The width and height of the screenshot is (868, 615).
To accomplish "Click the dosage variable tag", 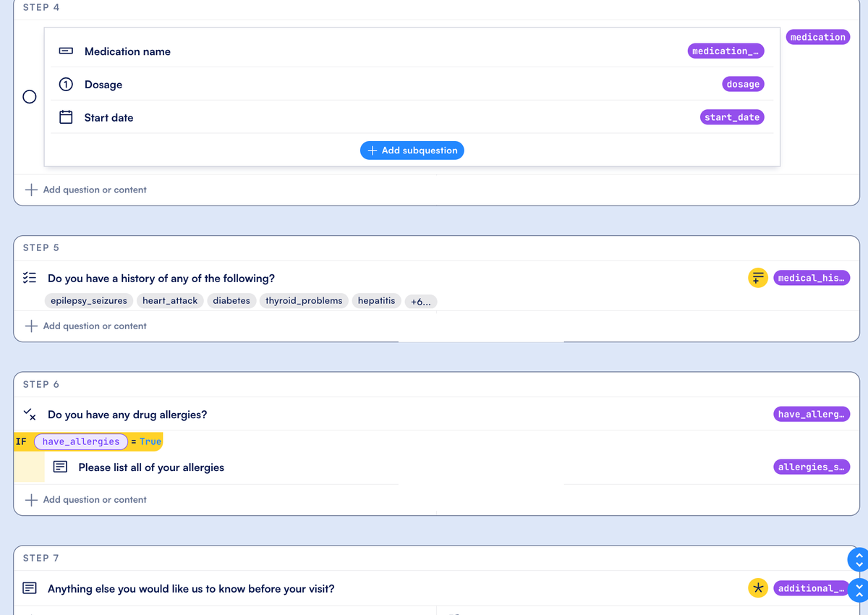I will pyautogui.click(x=743, y=84).
